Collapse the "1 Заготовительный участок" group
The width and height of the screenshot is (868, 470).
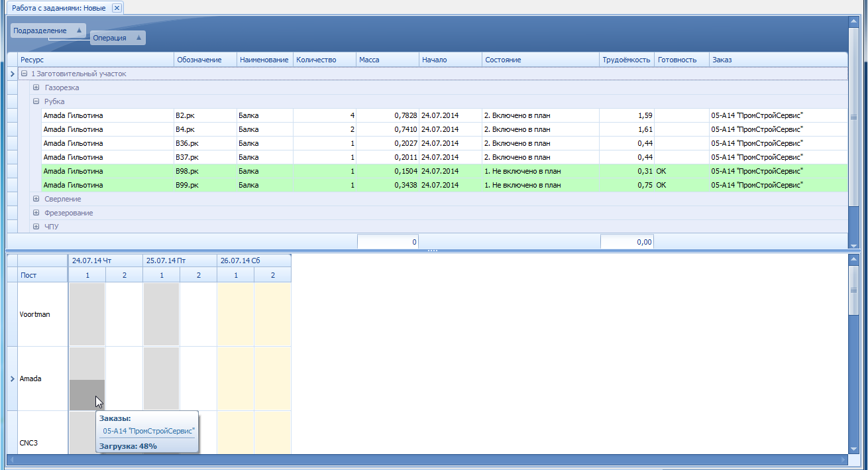click(24, 74)
